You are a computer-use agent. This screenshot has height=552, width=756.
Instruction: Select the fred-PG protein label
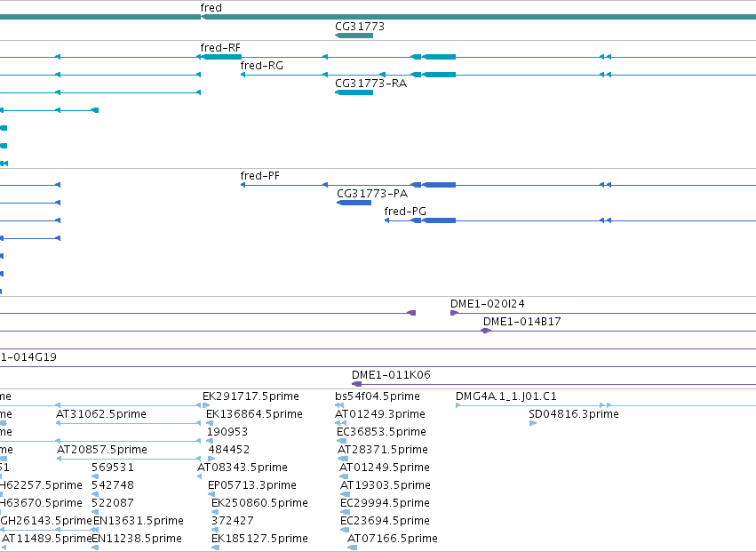coord(405,212)
